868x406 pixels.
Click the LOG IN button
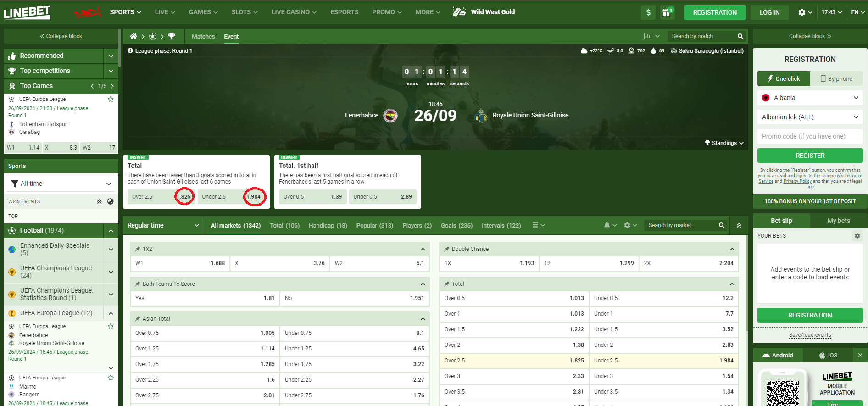[769, 12]
